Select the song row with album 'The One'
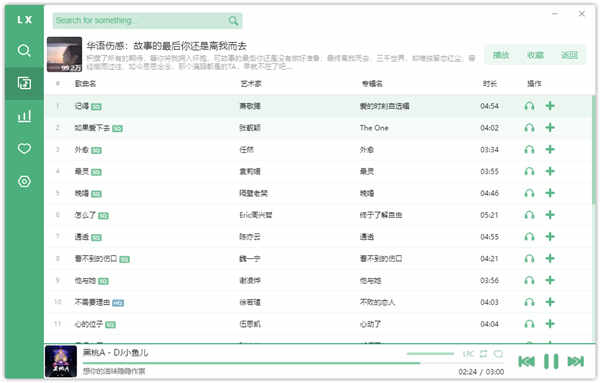The image size is (600, 383). [319, 128]
